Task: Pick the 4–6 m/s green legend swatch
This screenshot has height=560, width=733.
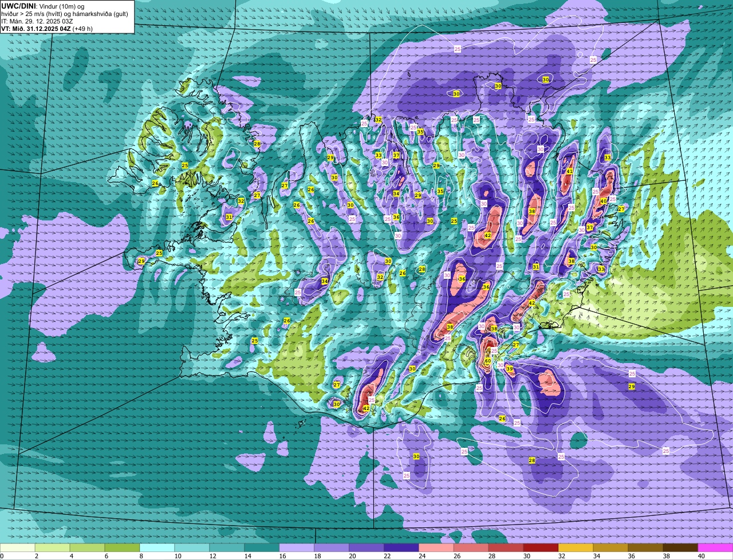Action: click(x=87, y=547)
